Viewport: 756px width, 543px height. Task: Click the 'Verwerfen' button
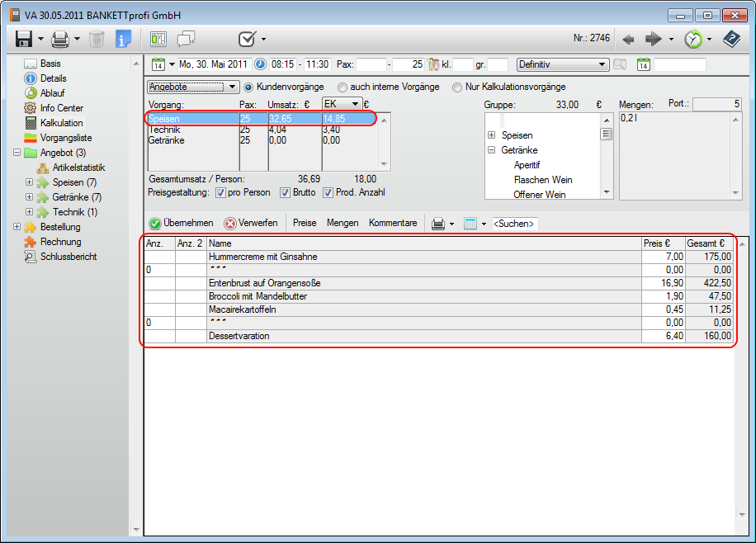tap(251, 224)
